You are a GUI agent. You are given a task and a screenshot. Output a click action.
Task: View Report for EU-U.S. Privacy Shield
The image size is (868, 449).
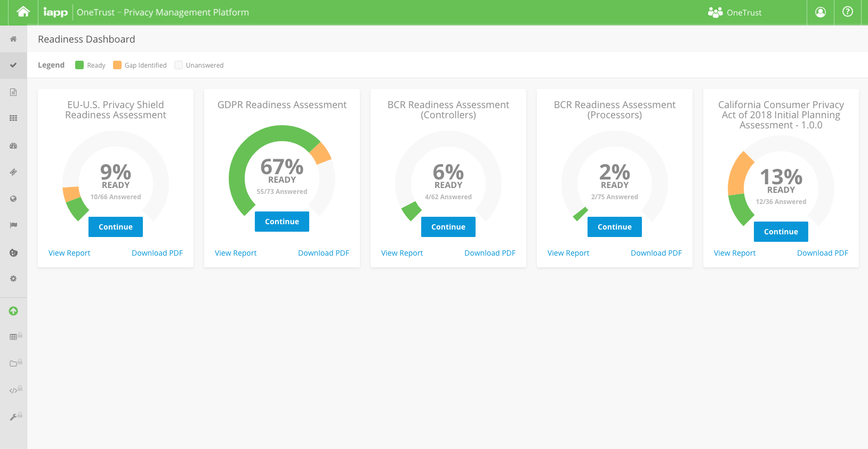69,253
